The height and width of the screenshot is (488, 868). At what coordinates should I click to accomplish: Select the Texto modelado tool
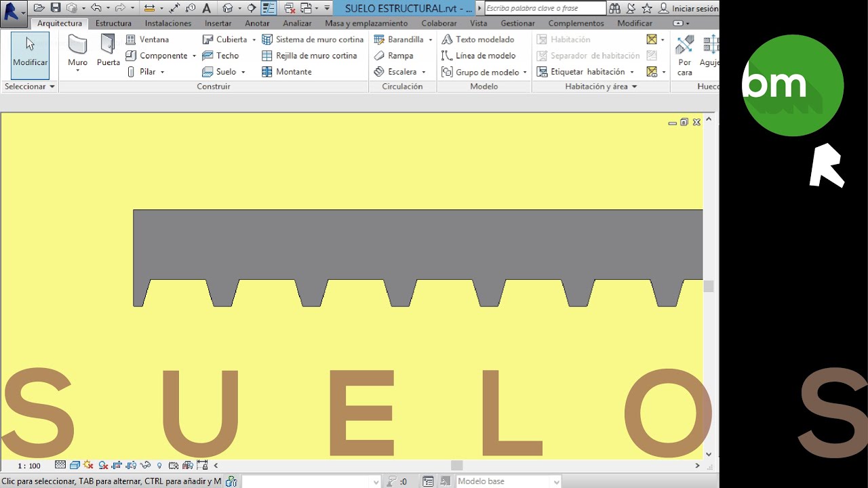(478, 39)
